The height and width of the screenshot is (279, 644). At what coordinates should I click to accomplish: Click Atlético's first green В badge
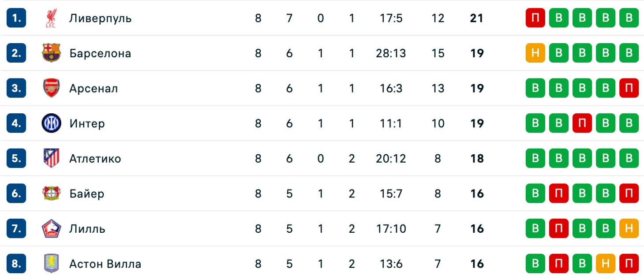[x=535, y=159]
